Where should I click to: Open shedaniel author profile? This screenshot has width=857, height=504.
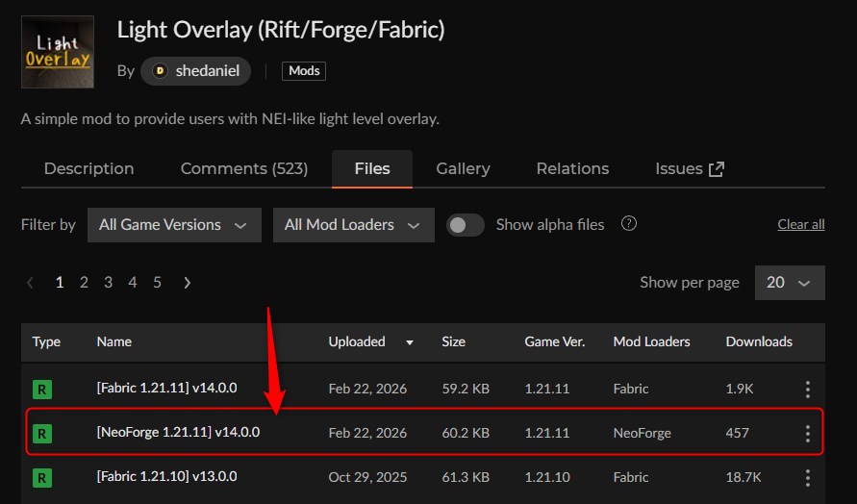pyautogui.click(x=195, y=71)
